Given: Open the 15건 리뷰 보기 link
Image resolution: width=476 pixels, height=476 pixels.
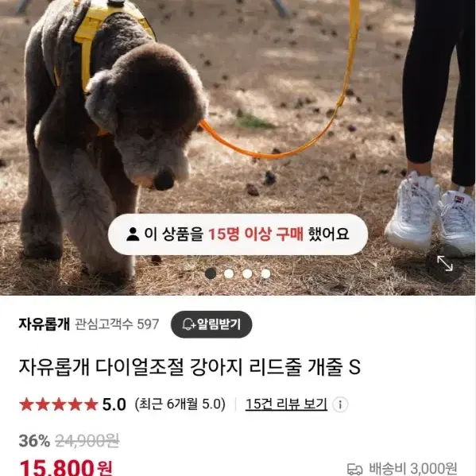Looking at the screenshot, I should tap(286, 404).
